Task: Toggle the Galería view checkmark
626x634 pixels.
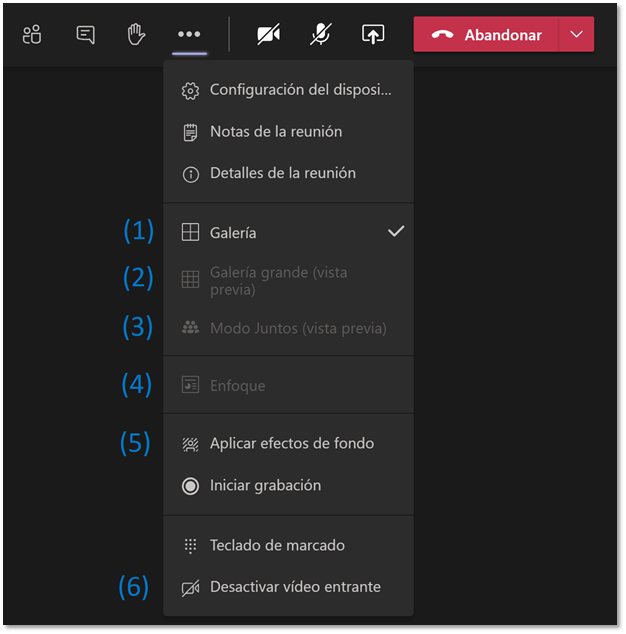Action: (396, 232)
